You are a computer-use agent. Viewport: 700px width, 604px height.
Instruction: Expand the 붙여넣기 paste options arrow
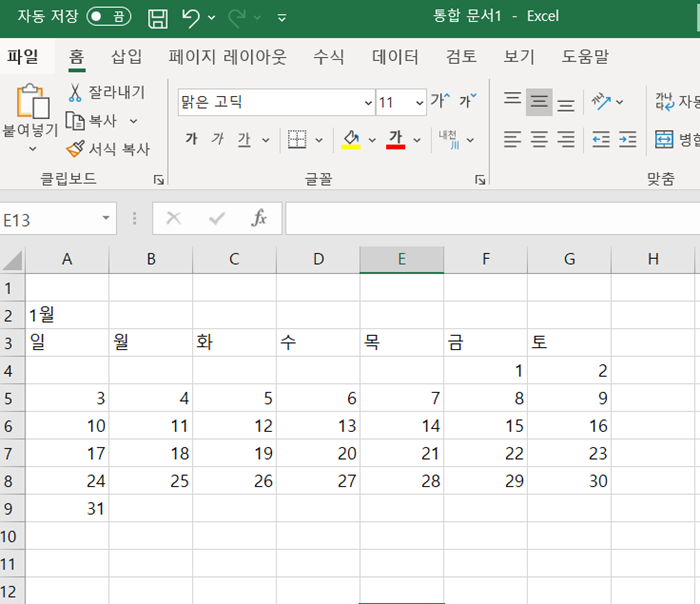[x=32, y=149]
